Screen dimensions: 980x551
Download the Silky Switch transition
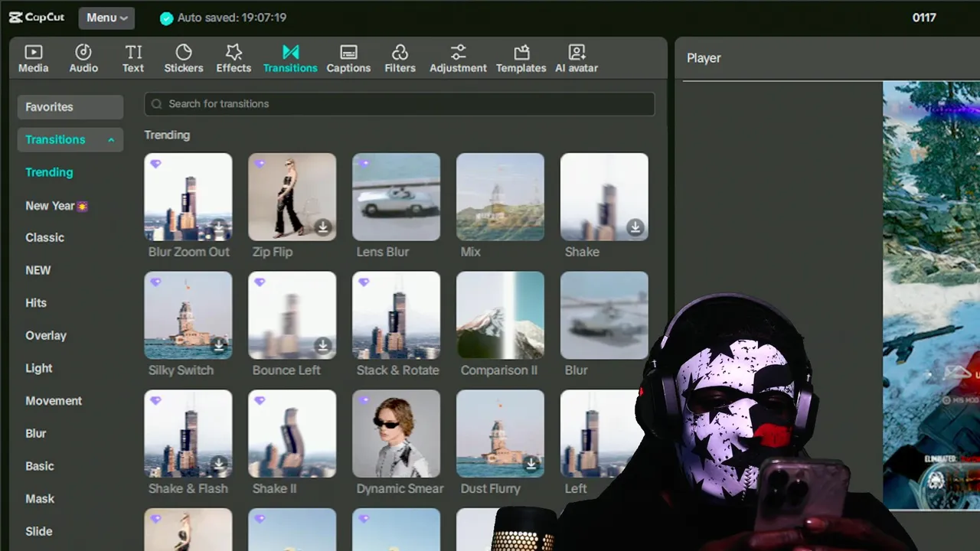pyautogui.click(x=219, y=346)
